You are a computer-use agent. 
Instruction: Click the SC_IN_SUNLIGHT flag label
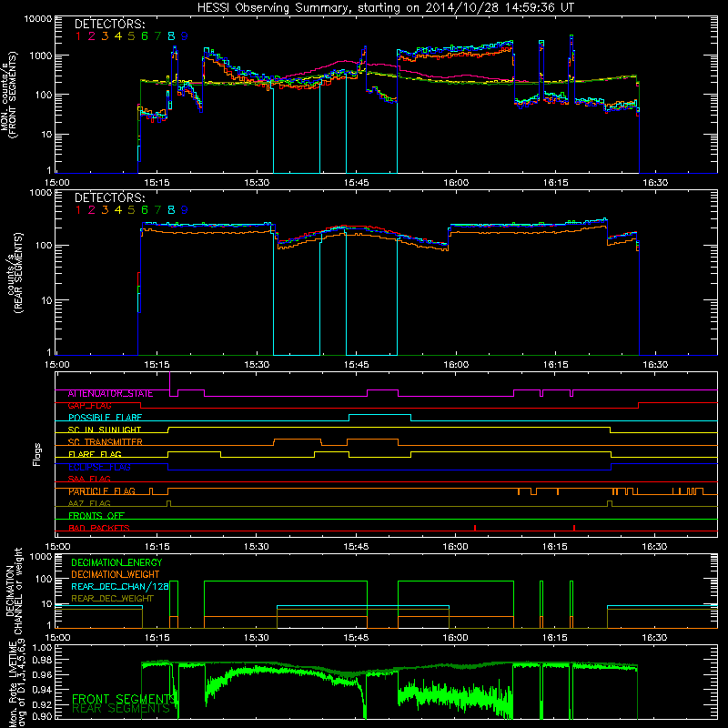coord(105,430)
